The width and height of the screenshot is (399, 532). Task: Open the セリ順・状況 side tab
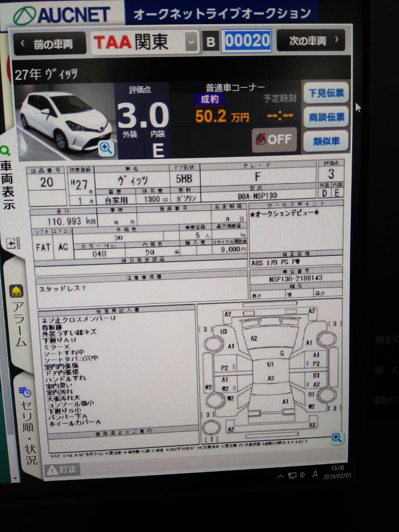pyautogui.click(x=28, y=432)
